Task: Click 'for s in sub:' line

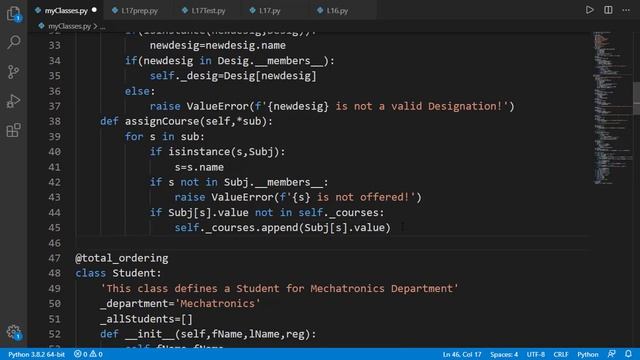Action: [164, 136]
